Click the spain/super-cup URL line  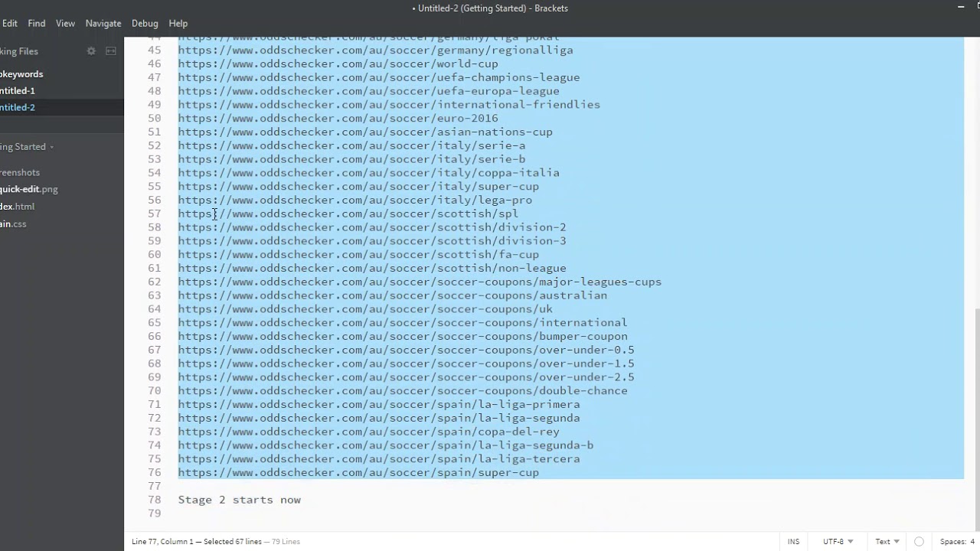coord(358,473)
